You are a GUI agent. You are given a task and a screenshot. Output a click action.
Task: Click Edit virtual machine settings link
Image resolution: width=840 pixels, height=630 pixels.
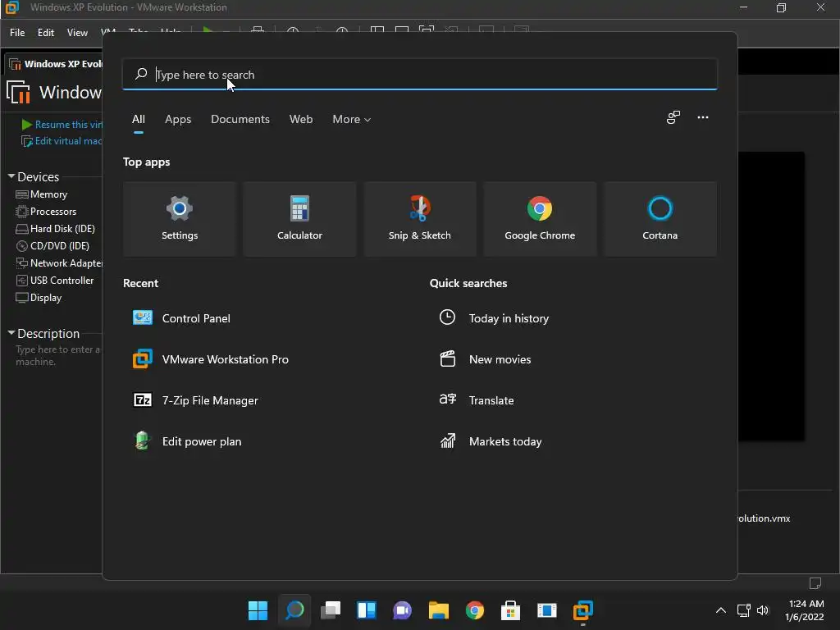click(62, 141)
